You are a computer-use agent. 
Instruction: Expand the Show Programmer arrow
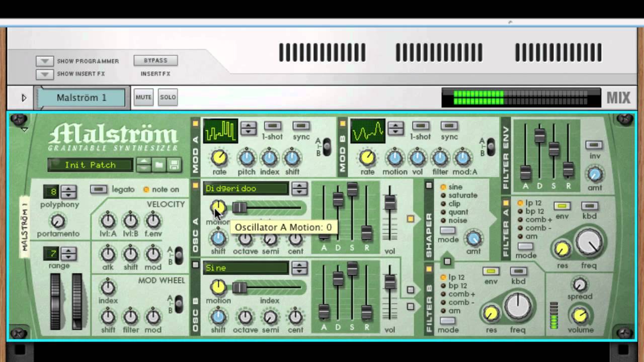click(45, 61)
